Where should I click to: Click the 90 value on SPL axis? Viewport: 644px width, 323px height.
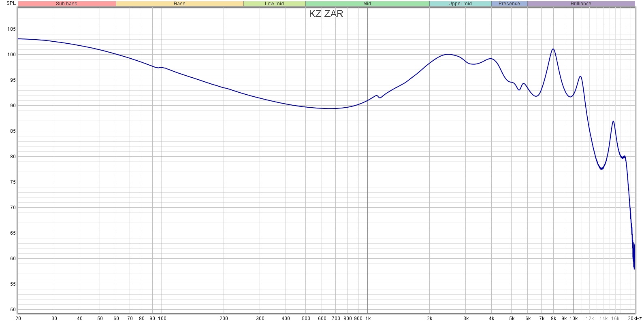point(13,106)
